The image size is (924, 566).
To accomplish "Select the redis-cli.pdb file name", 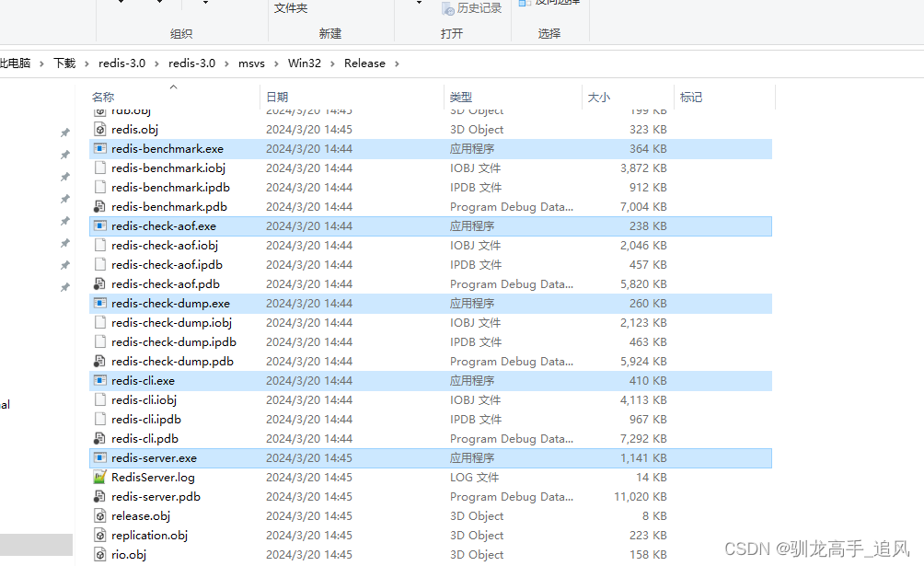I will point(144,439).
